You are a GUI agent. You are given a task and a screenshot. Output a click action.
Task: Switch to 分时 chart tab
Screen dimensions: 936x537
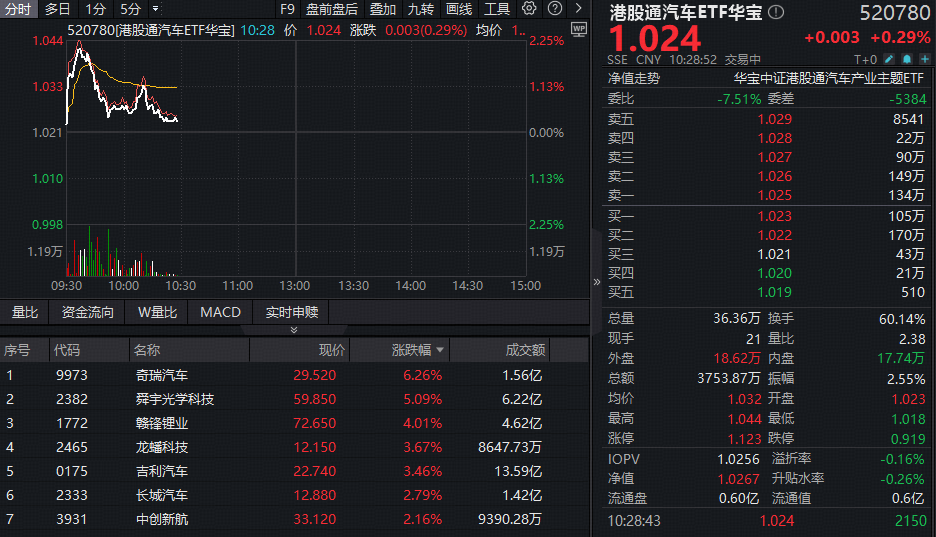click(x=18, y=9)
